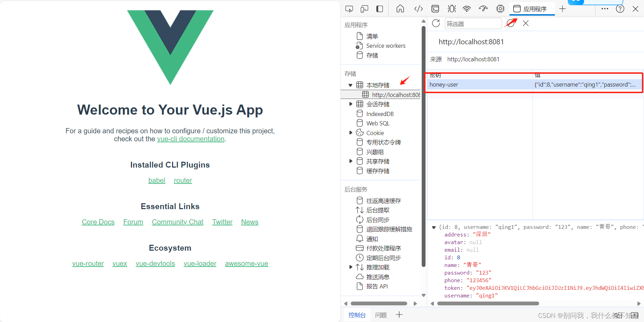The image size is (644, 322).
Task: Add a drawer tab with plus button
Action: (x=399, y=314)
